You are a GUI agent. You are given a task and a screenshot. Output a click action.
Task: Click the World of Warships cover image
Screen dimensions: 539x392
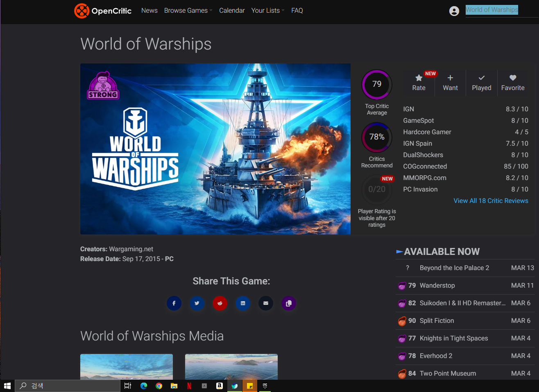(x=215, y=149)
